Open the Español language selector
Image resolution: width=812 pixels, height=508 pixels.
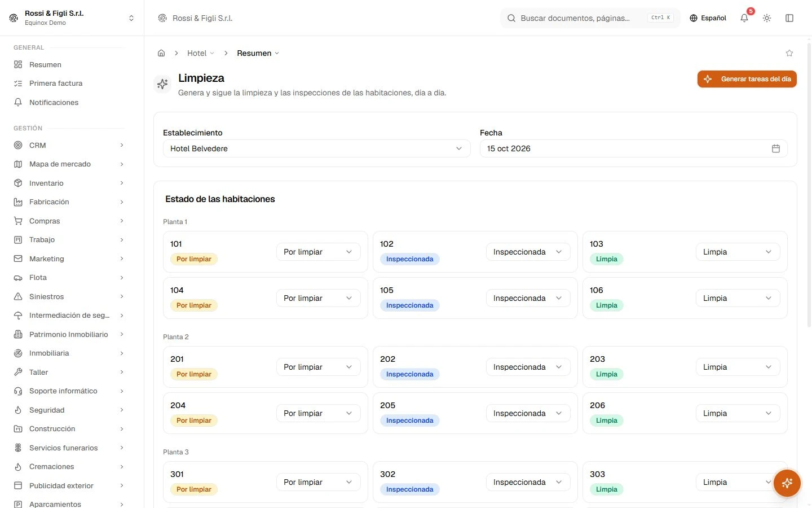(708, 18)
